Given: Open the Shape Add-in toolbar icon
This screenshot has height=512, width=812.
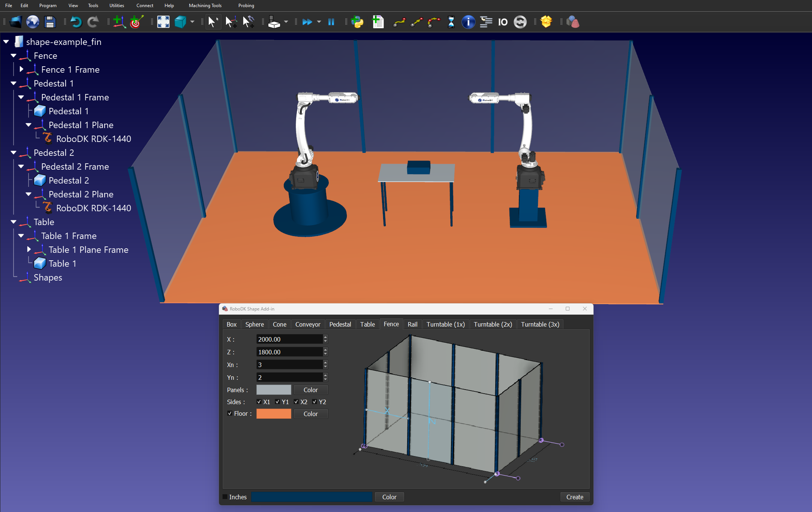Looking at the screenshot, I should click(x=573, y=22).
